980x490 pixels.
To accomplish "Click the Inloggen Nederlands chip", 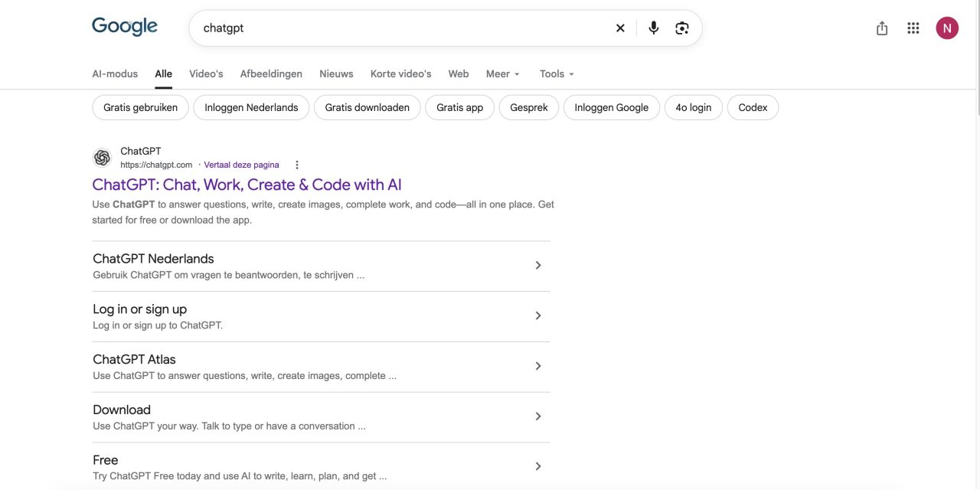I will pos(251,107).
